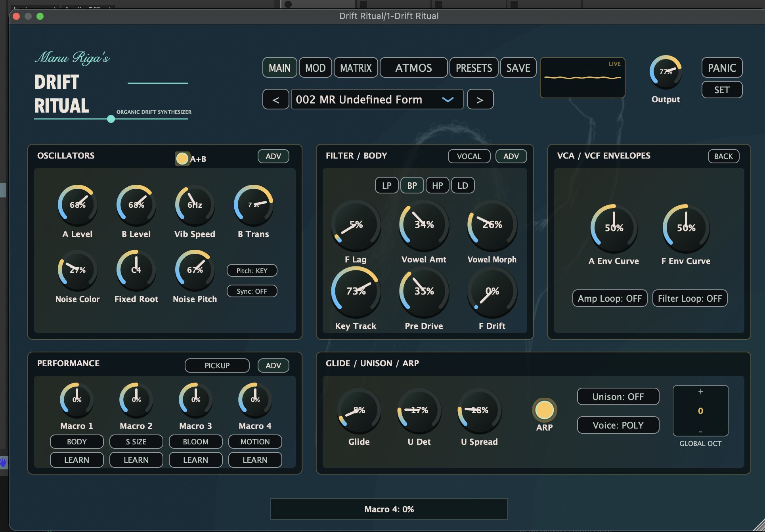Open the BODY macro assignment
Viewport: 765px width, 532px height.
77,442
